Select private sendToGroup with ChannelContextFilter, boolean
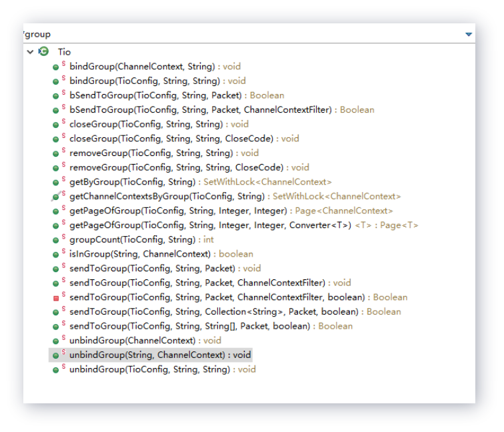Screen dimensions: 504x432 239,297
